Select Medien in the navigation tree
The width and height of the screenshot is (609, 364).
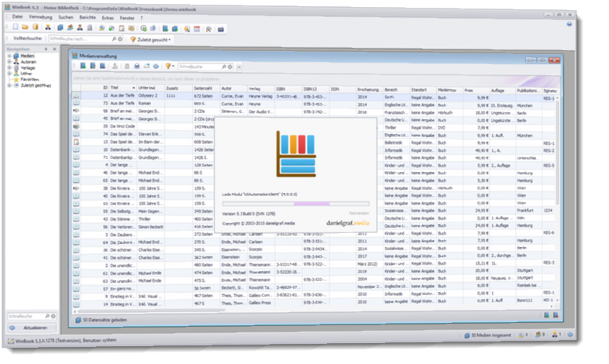tap(27, 56)
